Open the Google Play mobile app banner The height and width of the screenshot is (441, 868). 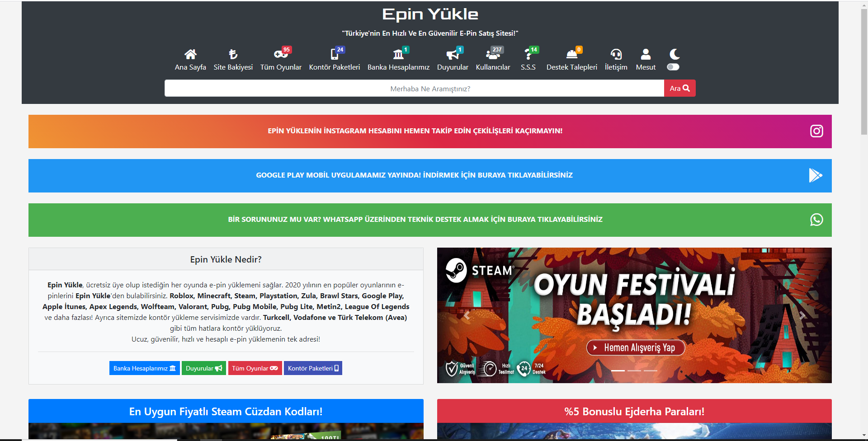[x=430, y=175]
